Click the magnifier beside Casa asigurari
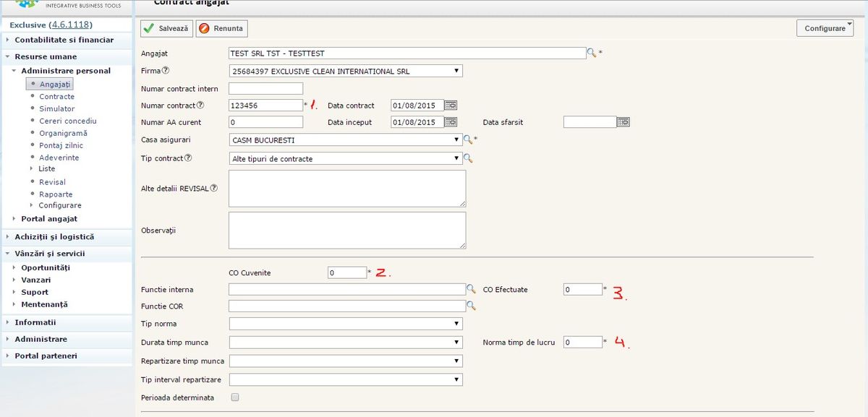 (468, 139)
